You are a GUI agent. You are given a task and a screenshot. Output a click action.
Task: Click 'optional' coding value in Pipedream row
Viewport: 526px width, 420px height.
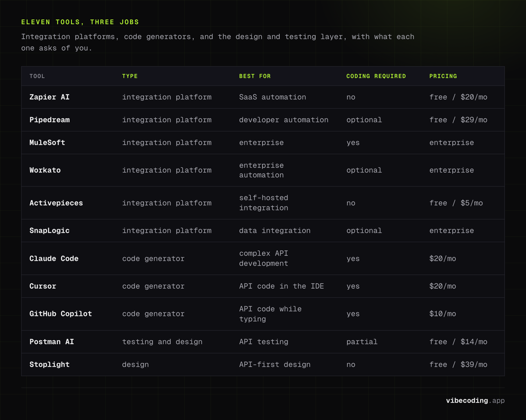point(364,120)
